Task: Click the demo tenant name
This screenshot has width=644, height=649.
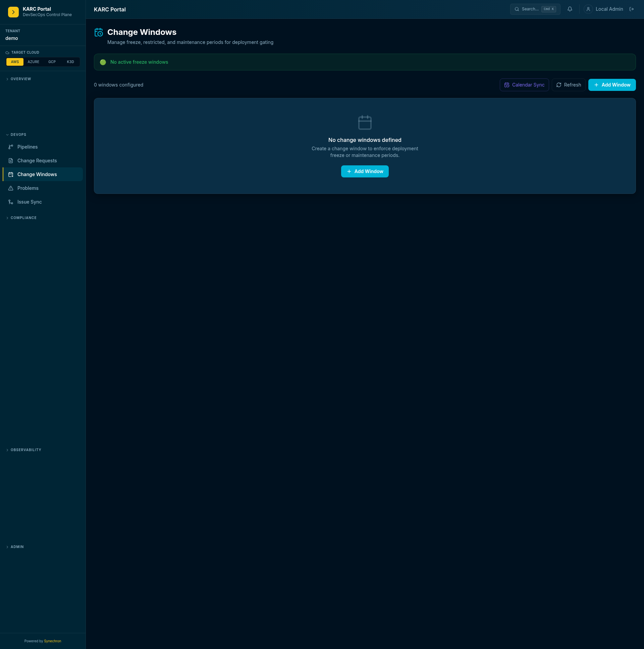Action: click(x=12, y=38)
